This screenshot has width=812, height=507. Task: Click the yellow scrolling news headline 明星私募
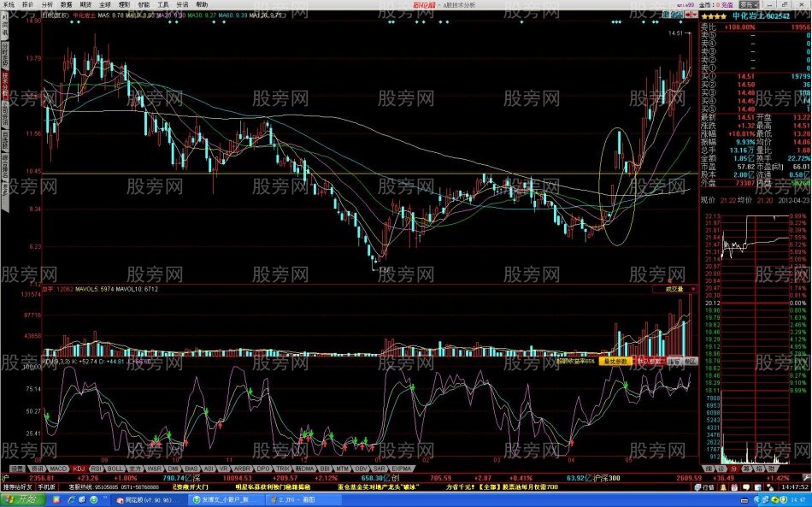coord(273,487)
